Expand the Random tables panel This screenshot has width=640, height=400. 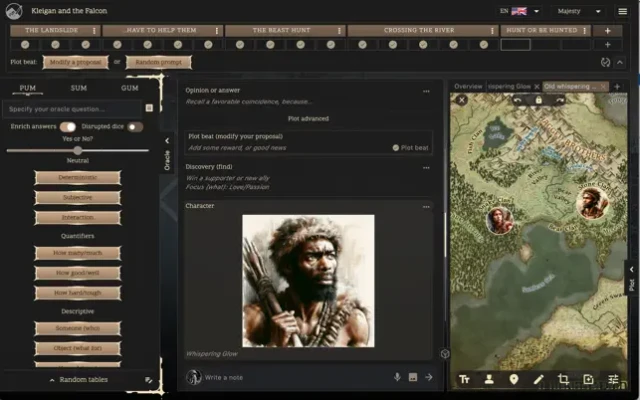[79, 380]
